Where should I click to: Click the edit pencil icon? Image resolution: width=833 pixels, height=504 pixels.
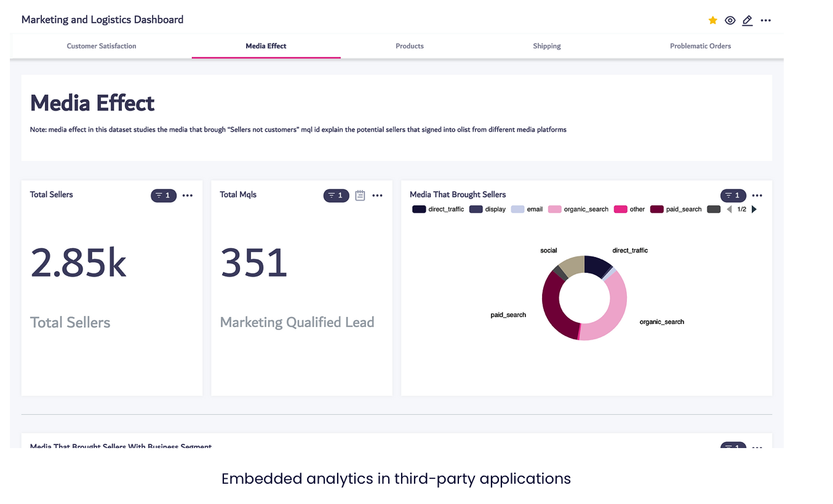pyautogui.click(x=747, y=20)
